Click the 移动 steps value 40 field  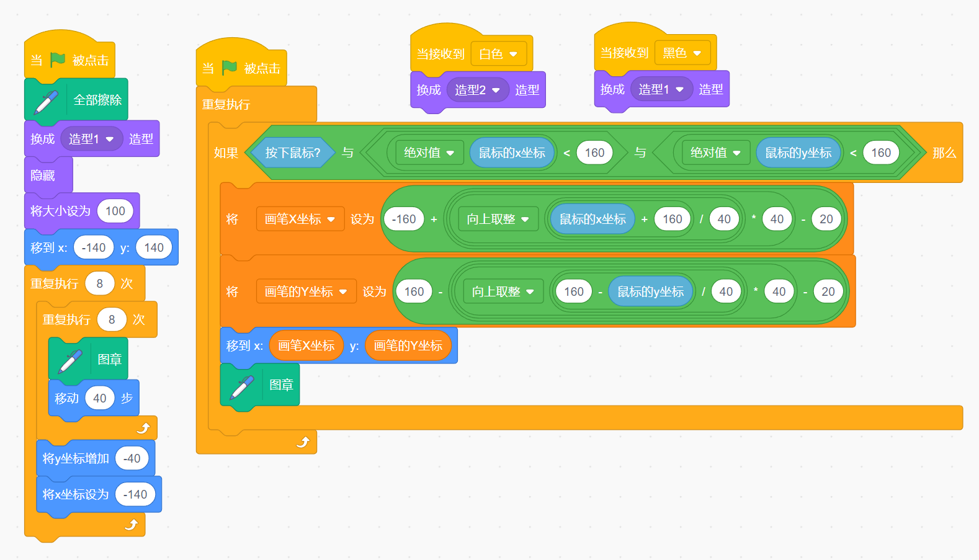(x=100, y=398)
